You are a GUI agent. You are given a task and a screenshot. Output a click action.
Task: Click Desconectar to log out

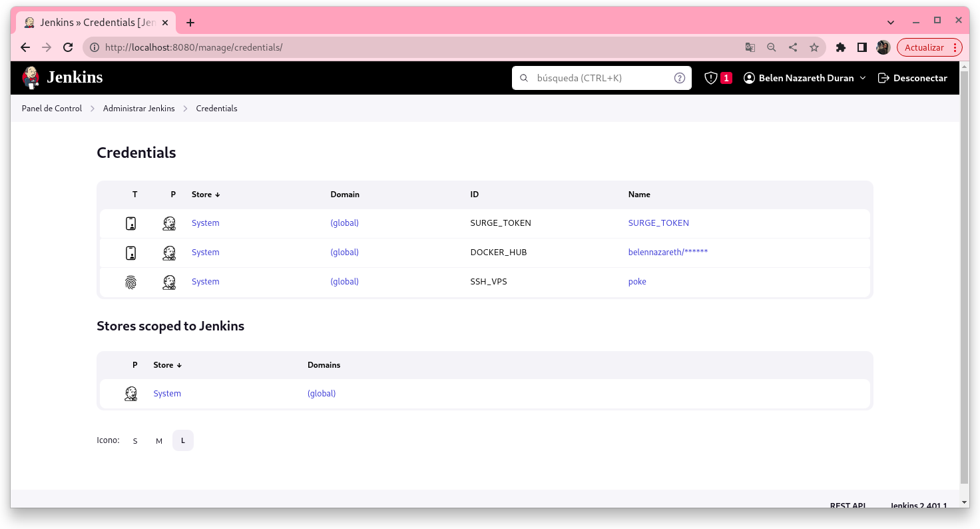[913, 78]
